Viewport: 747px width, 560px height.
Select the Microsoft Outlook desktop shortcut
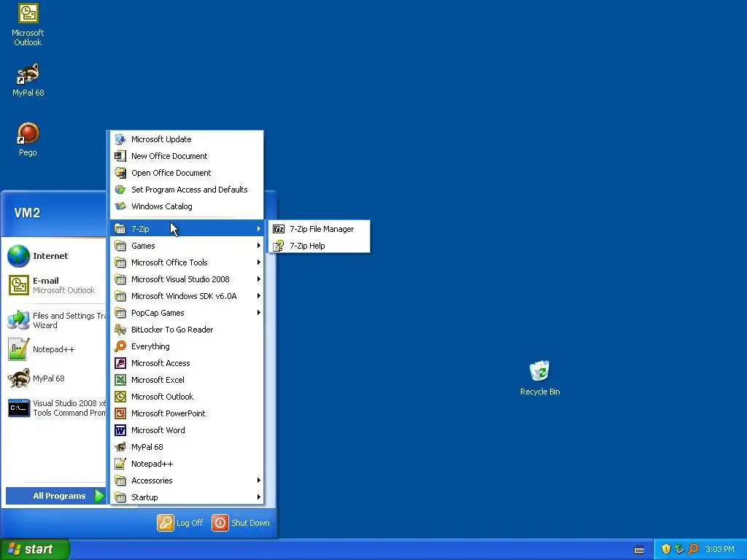[28, 26]
